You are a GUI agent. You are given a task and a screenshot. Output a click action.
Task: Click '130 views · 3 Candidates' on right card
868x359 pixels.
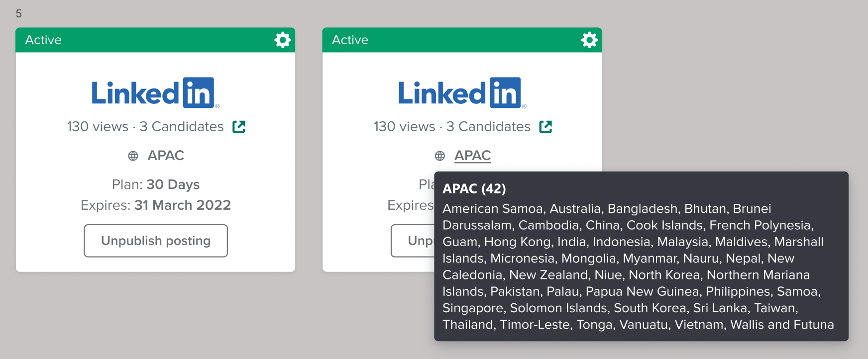(x=452, y=127)
